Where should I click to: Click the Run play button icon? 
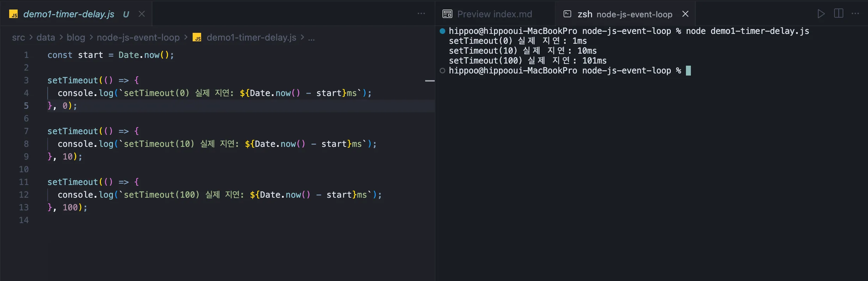821,14
